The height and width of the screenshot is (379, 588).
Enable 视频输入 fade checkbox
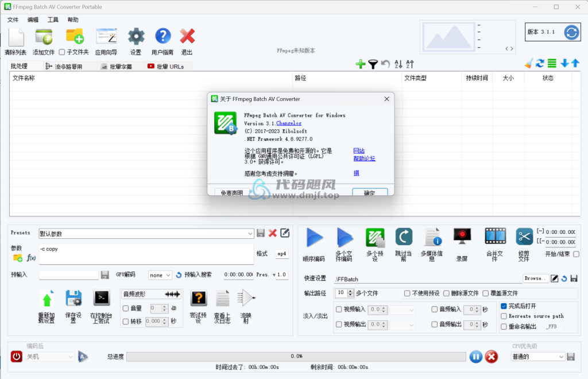tap(339, 310)
